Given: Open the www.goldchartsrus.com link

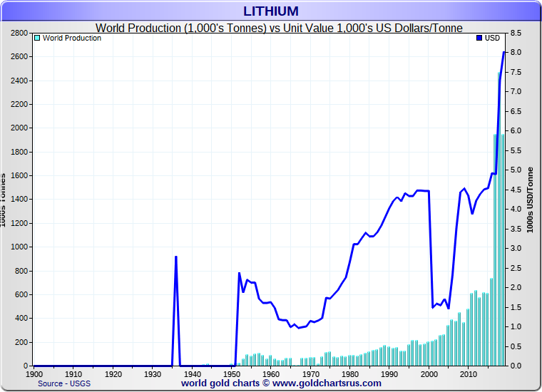Looking at the screenshot, I should click(327, 383).
